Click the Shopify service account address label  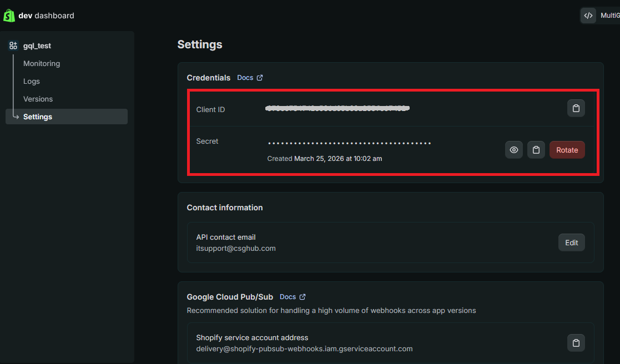pos(252,337)
